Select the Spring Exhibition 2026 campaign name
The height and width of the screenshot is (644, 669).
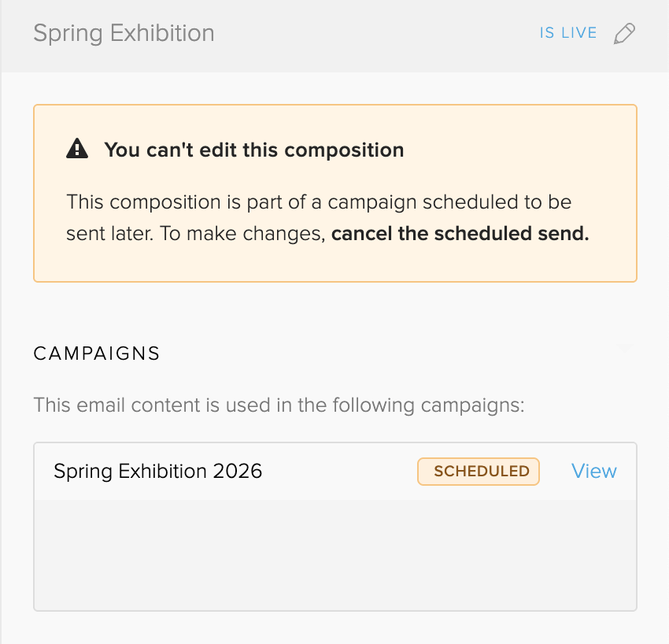[157, 472]
